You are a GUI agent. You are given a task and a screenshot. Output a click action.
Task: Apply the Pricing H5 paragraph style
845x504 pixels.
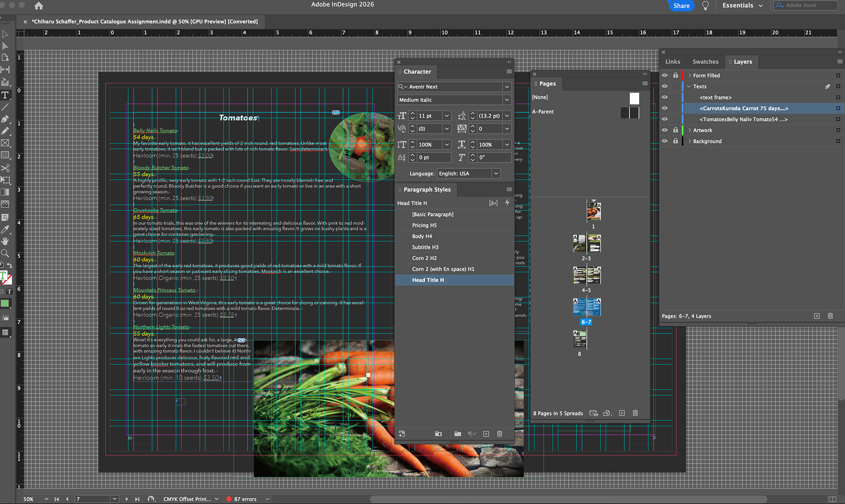pos(424,225)
